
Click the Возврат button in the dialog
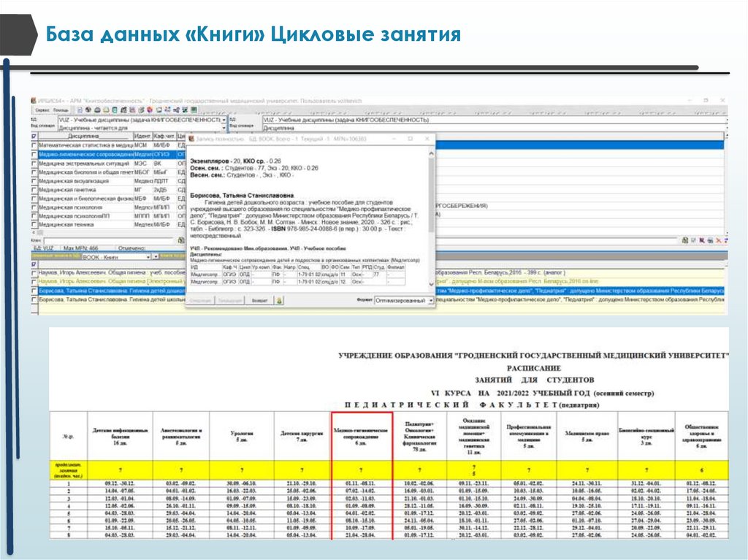point(259,301)
